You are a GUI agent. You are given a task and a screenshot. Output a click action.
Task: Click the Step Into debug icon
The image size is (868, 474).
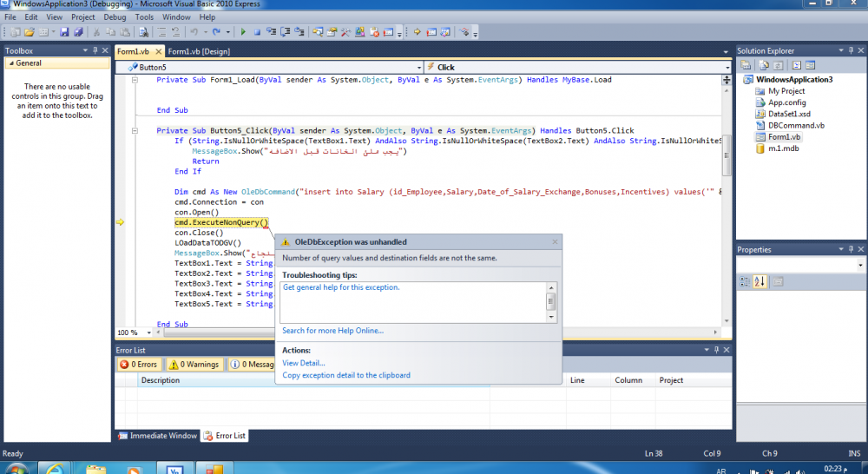(271, 32)
